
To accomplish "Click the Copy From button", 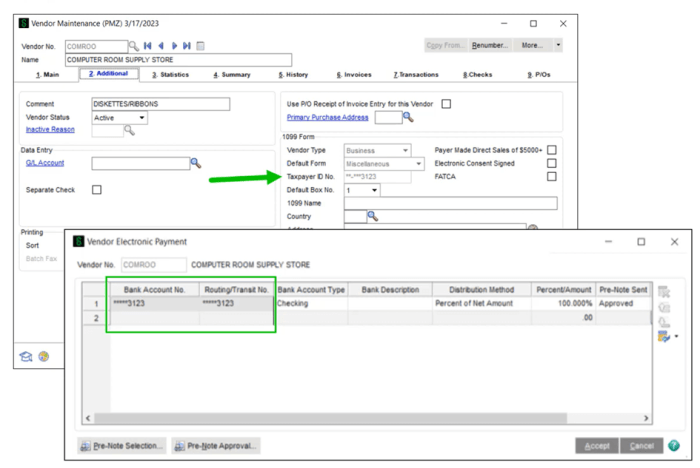I will [446, 45].
